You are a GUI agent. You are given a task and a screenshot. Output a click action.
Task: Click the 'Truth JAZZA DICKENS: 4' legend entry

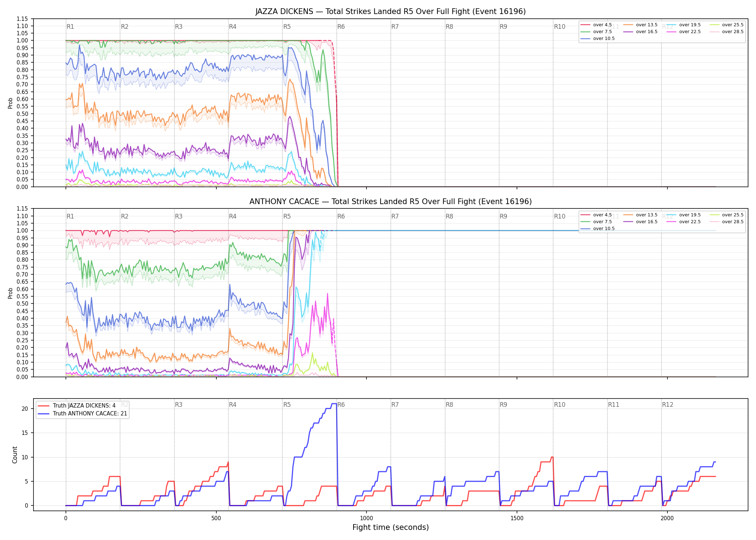coord(77,406)
